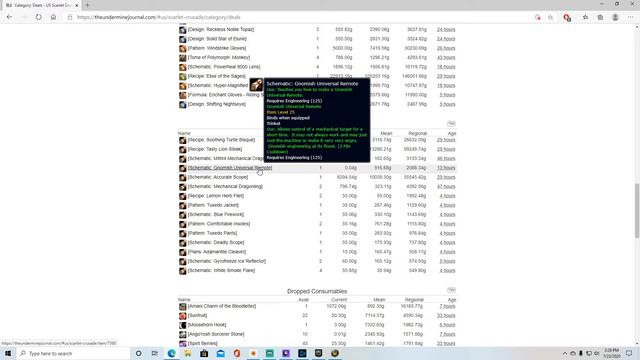640x360 pixels.
Task: Close the Category Deals tab
Action: (76, 5)
